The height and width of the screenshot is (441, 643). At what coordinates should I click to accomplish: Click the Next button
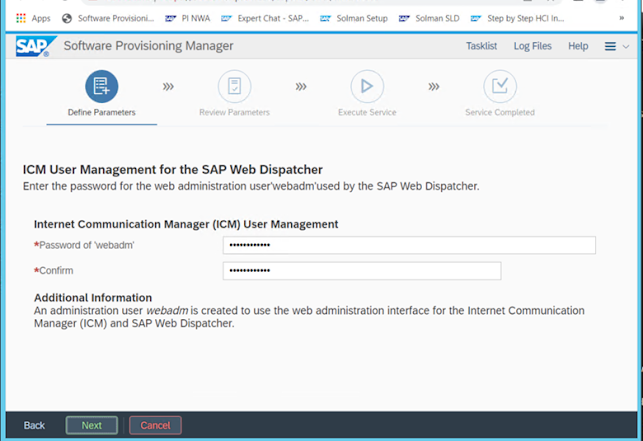[x=91, y=425]
